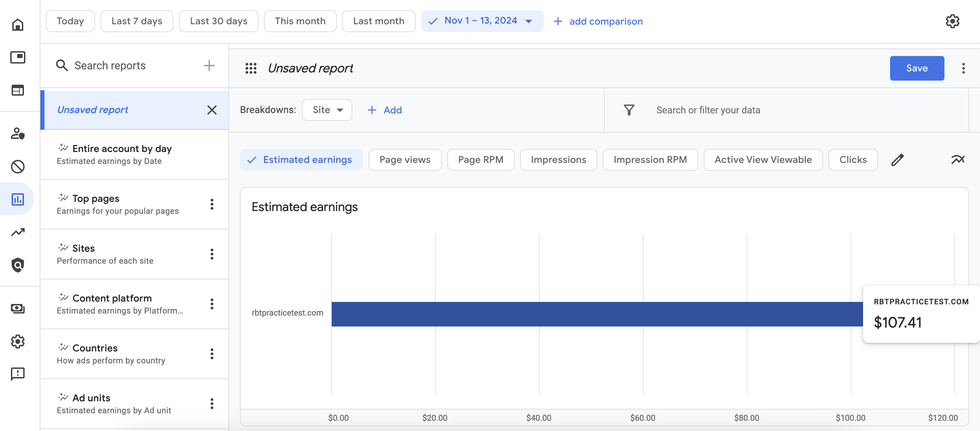Open the Payments money icon in sidebar
The image size is (980, 431).
click(x=17, y=309)
